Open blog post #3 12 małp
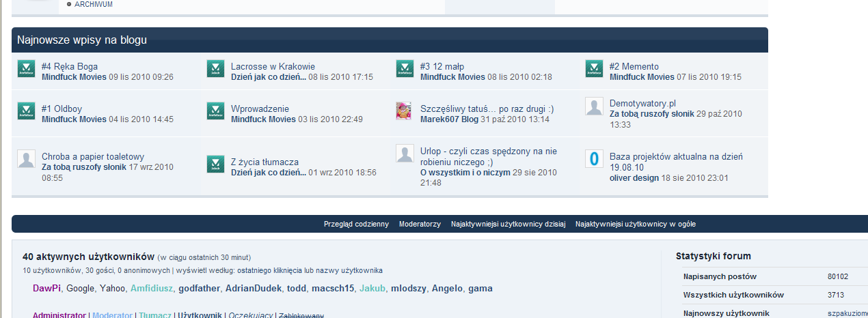The height and width of the screenshot is (318, 868). click(442, 66)
